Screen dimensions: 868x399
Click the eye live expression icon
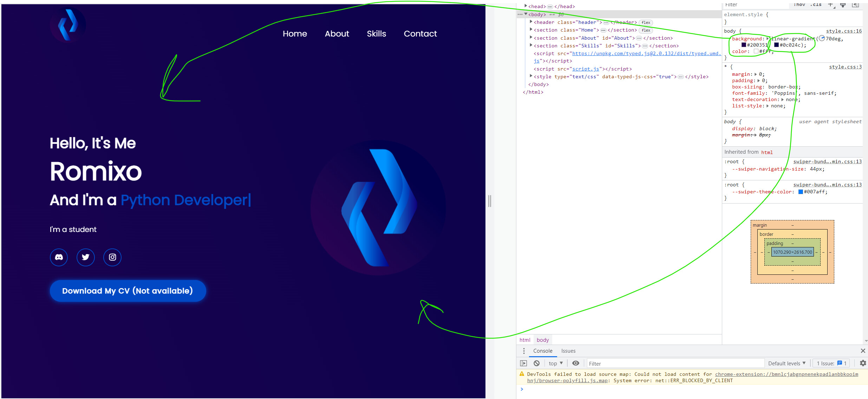coord(575,363)
